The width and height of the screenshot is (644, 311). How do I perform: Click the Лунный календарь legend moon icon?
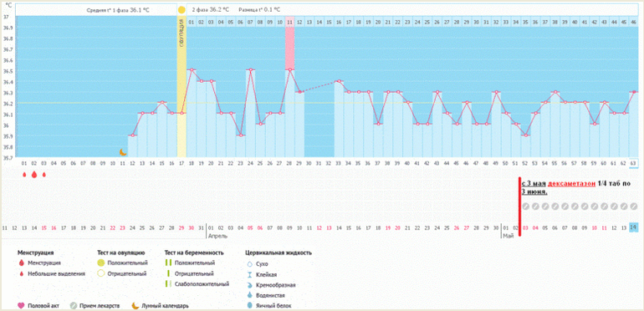pos(135,306)
